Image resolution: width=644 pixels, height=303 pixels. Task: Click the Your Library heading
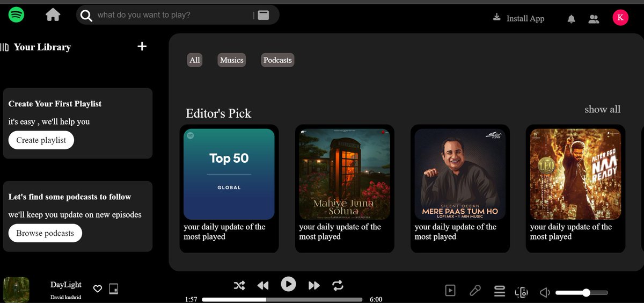point(42,47)
